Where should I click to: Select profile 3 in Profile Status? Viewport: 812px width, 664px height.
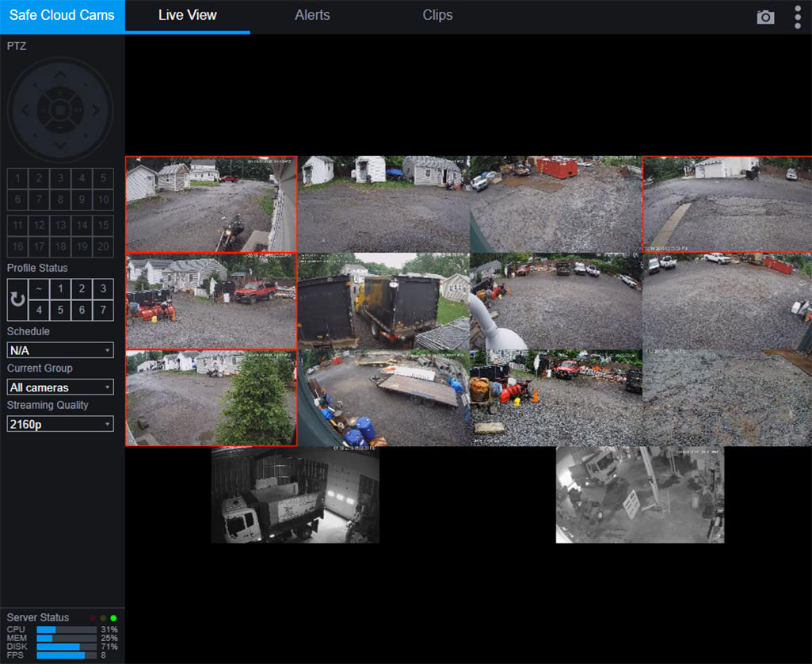click(102, 288)
